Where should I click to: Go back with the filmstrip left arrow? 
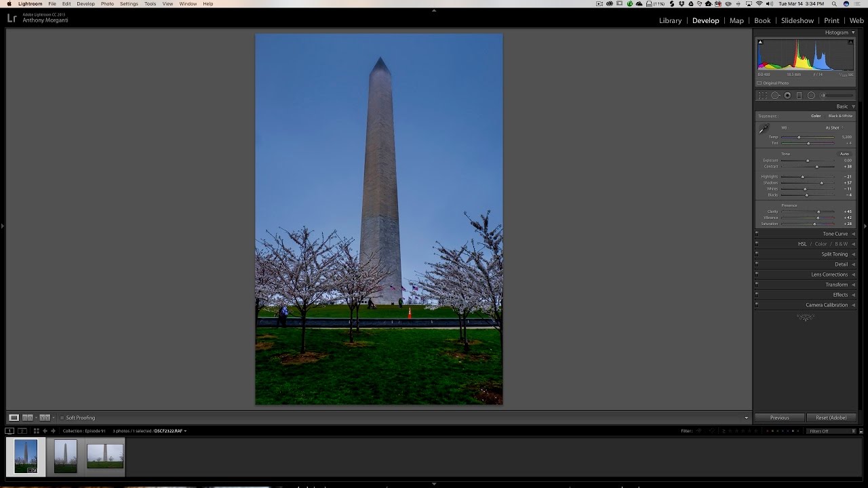coord(45,431)
